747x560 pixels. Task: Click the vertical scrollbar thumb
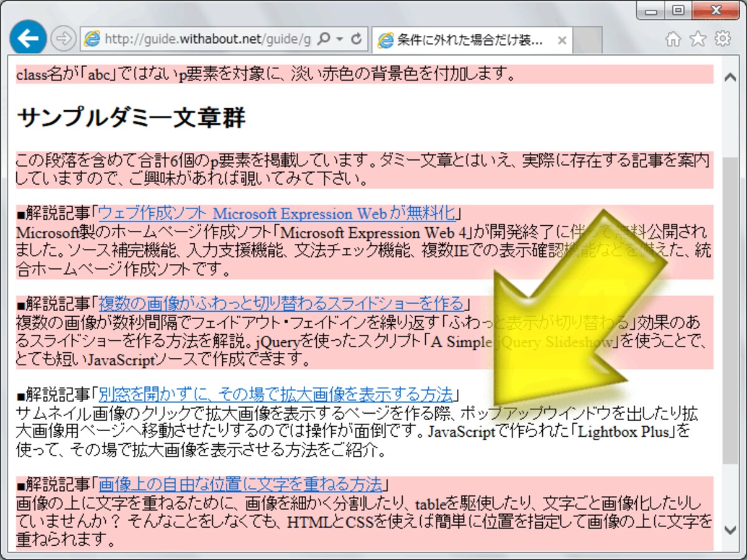click(x=730, y=310)
